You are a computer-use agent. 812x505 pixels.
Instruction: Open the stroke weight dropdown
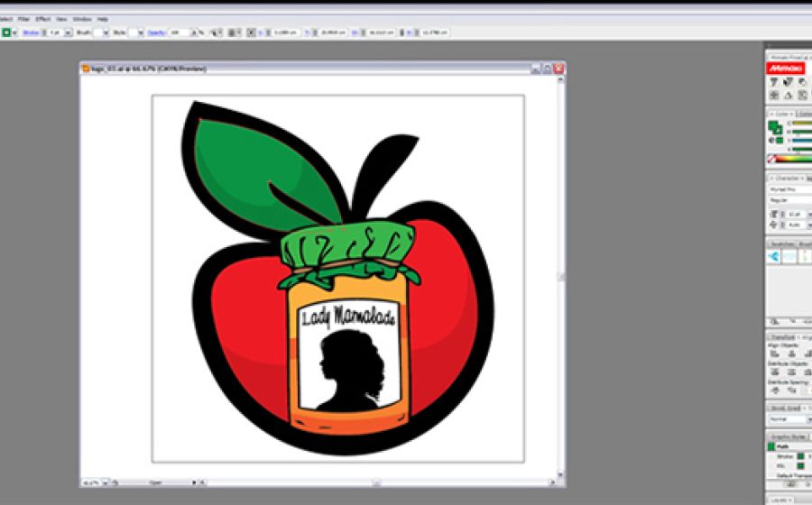point(69,32)
